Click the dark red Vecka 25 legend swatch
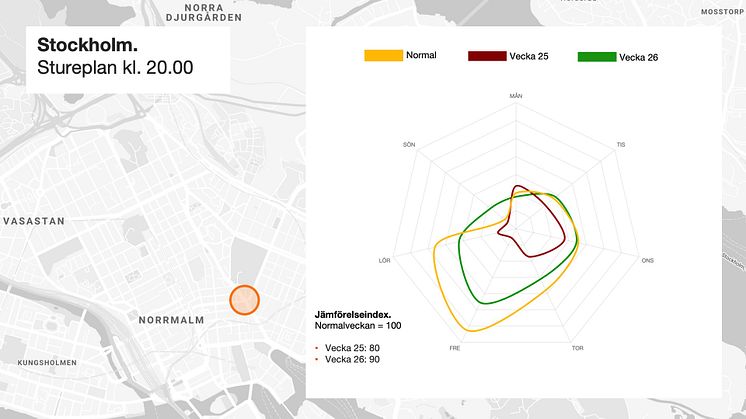Image resolution: width=746 pixels, height=419 pixels. pyautogui.click(x=487, y=56)
